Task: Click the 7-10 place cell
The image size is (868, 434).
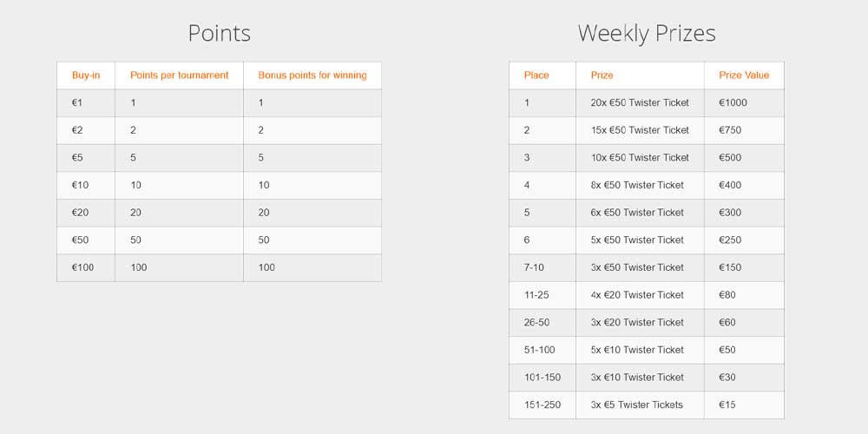Action: (x=534, y=267)
